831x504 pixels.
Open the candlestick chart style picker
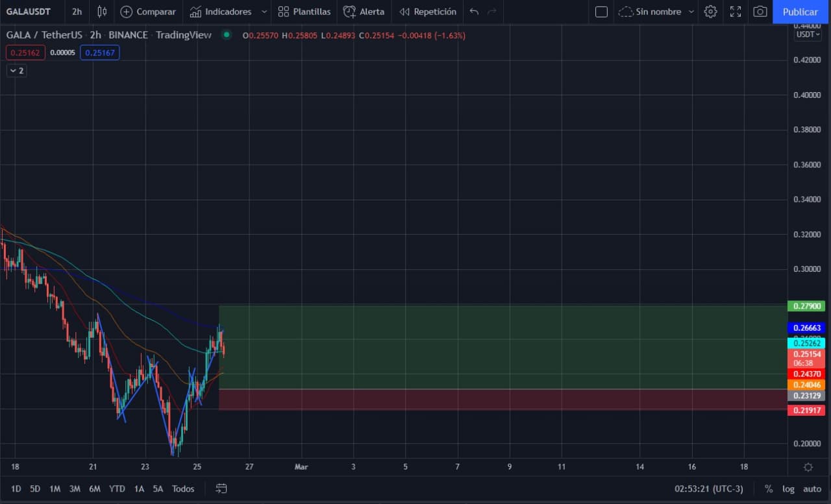102,12
